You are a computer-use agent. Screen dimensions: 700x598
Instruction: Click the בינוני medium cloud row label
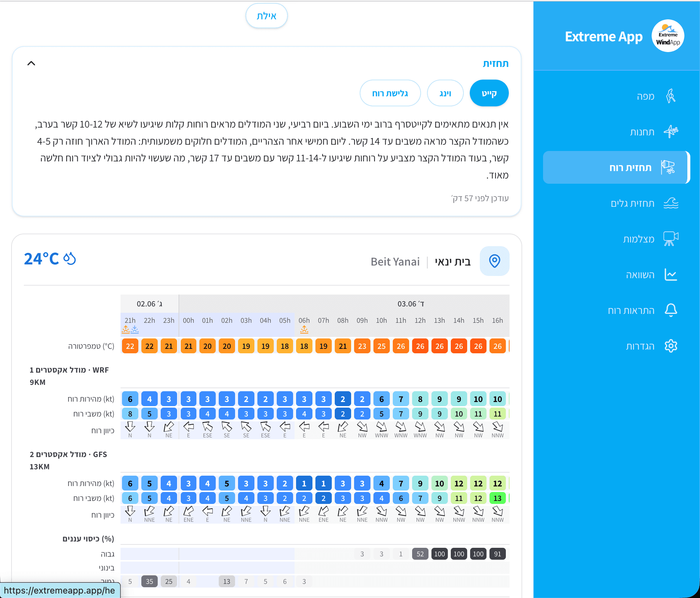[107, 568]
